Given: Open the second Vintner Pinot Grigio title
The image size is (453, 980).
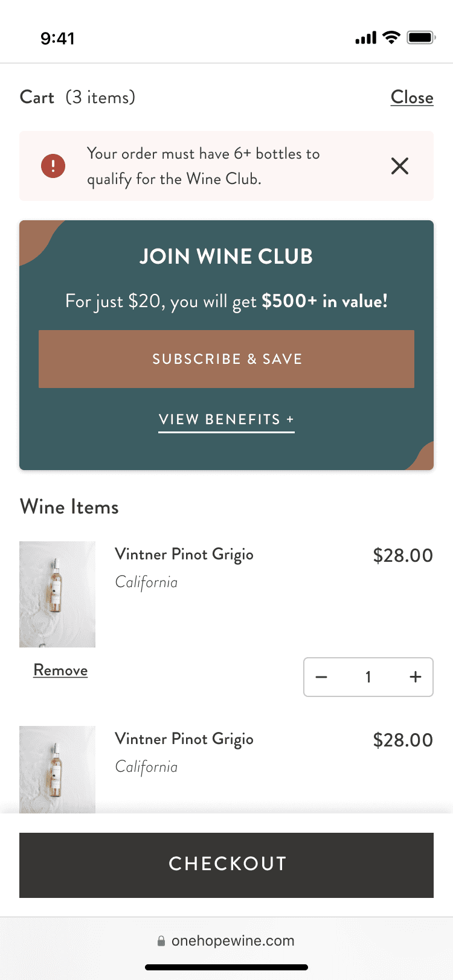Looking at the screenshot, I should (184, 739).
